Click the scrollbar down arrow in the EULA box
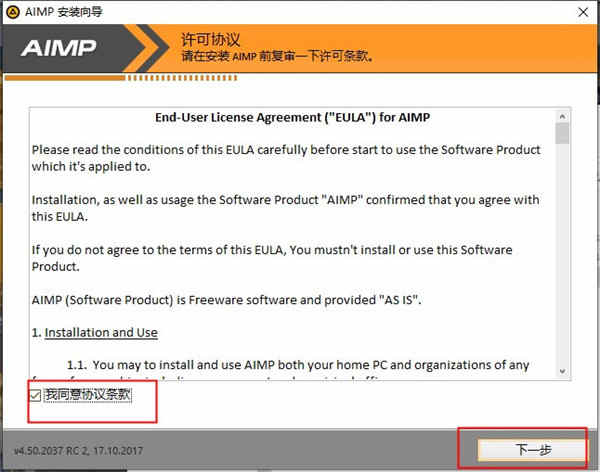This screenshot has height=472, width=600. click(x=562, y=371)
